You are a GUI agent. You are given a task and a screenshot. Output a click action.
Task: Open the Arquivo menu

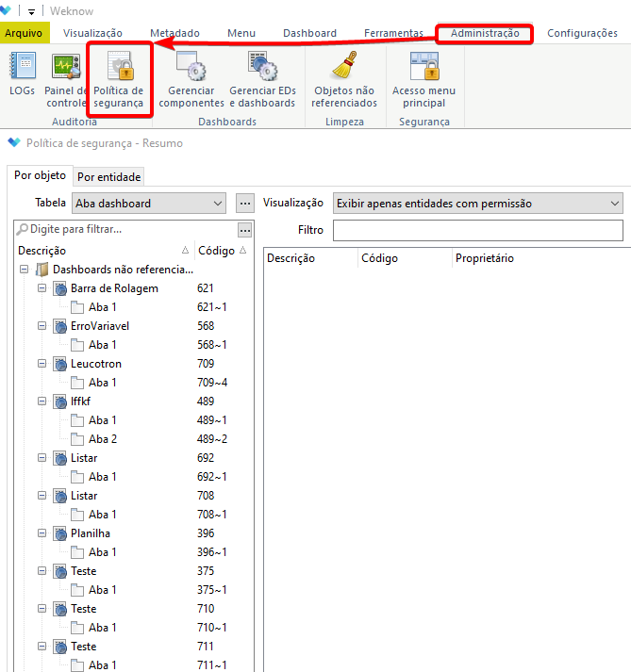point(24,33)
